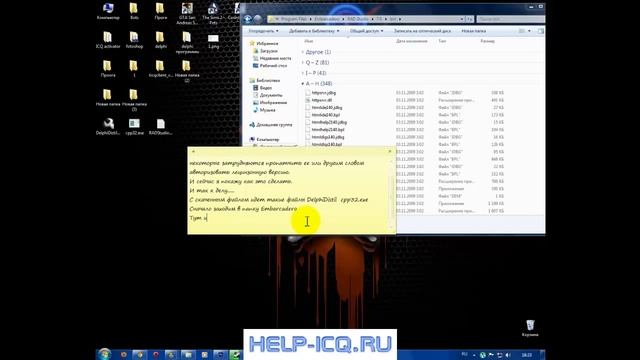Open the Добавить в библиотеку dropdown
This screenshot has height=360, width=640.
coord(314,31)
